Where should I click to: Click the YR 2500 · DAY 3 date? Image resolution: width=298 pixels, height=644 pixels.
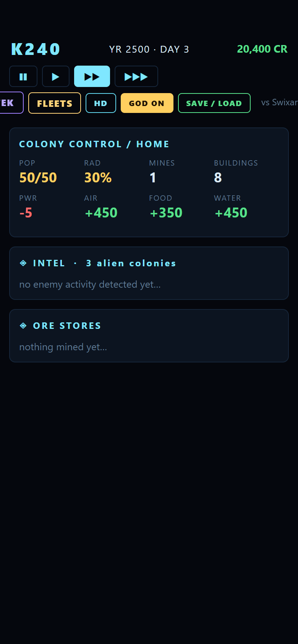[149, 49]
